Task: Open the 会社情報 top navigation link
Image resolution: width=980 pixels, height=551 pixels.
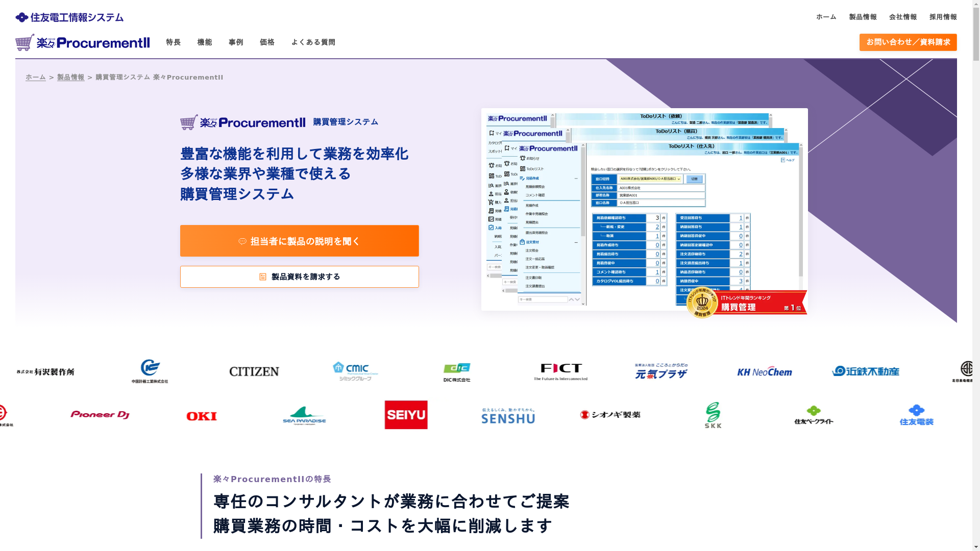Action: pyautogui.click(x=902, y=17)
